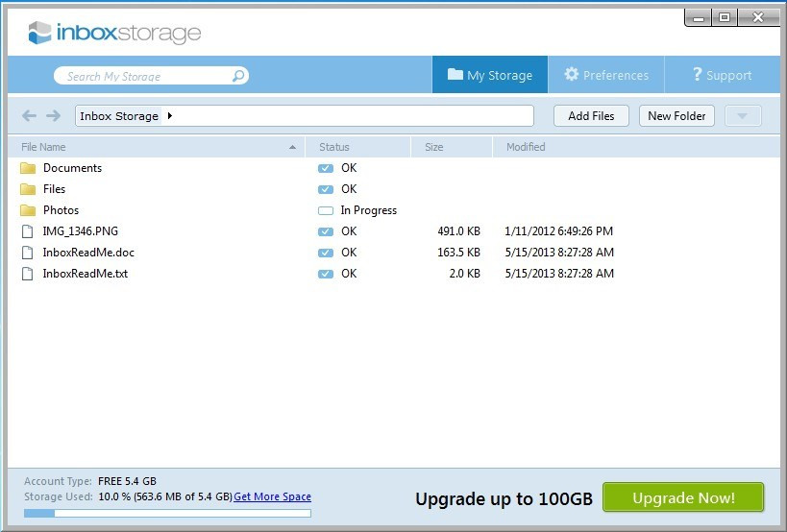Screen dimensions: 787x532
Task: Expand the Inbox Storage breadcrumb arrow
Action: (170, 116)
